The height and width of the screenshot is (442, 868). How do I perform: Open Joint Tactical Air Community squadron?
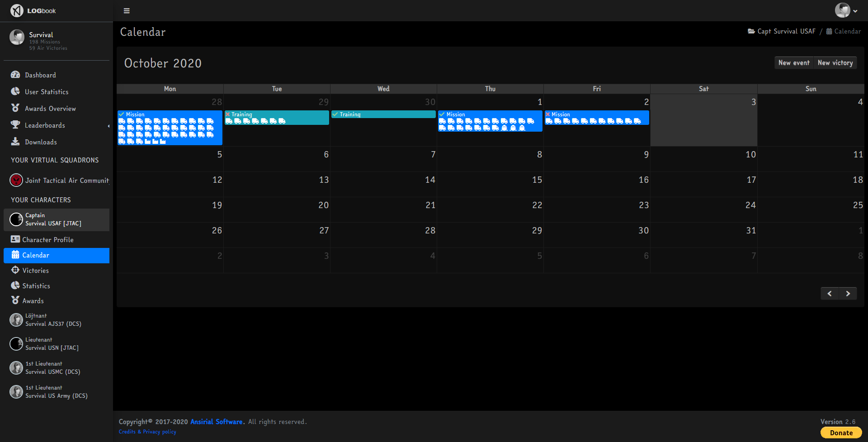pos(56,181)
